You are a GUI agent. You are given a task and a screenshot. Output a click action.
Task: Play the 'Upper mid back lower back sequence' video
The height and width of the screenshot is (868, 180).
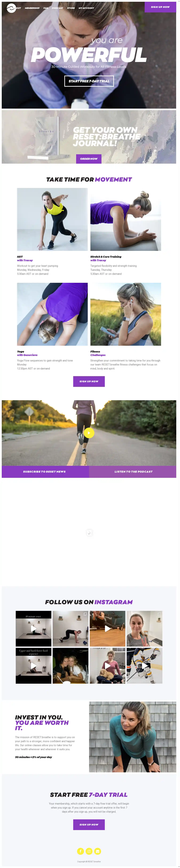pos(34,665)
